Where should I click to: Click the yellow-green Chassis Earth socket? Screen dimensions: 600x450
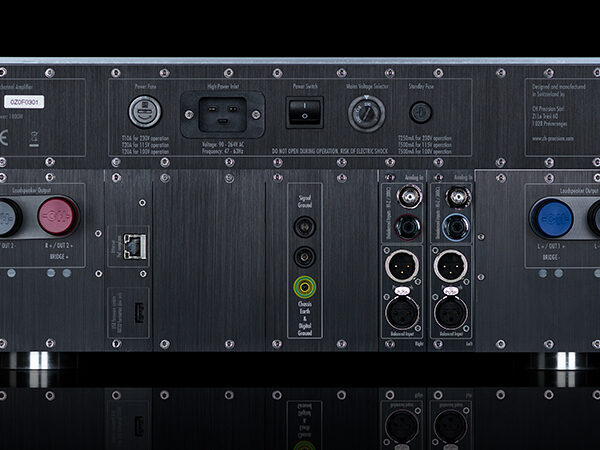coord(302,288)
